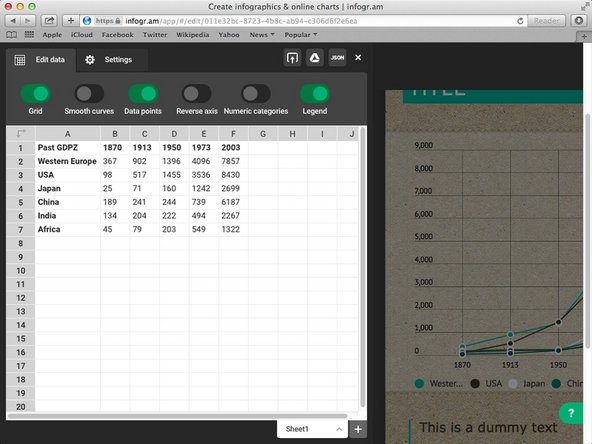Viewport: 592px width, 444px height.
Task: Open the iCloud bookmark
Action: 82,35
